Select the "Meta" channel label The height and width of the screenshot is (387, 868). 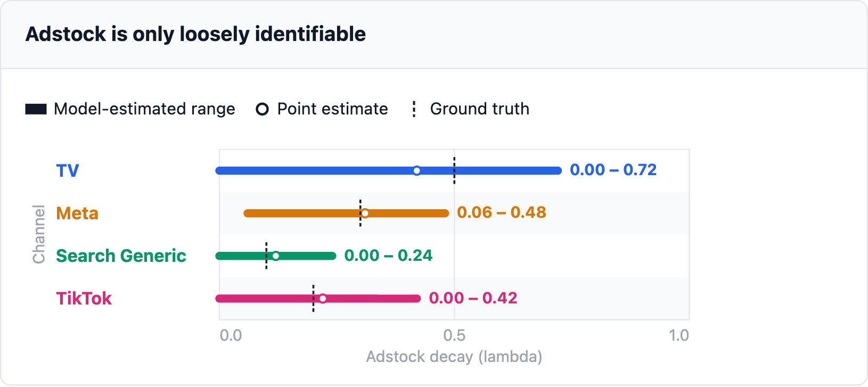[77, 213]
